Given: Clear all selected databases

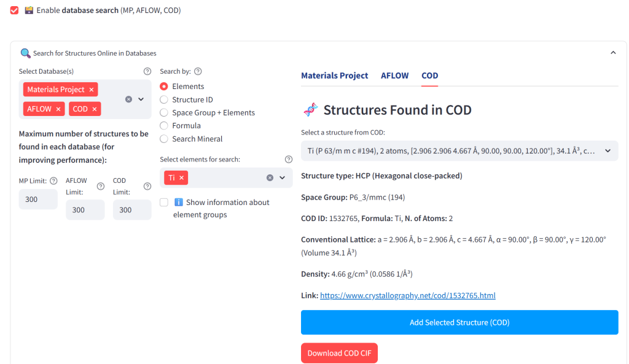Looking at the screenshot, I should (x=128, y=99).
